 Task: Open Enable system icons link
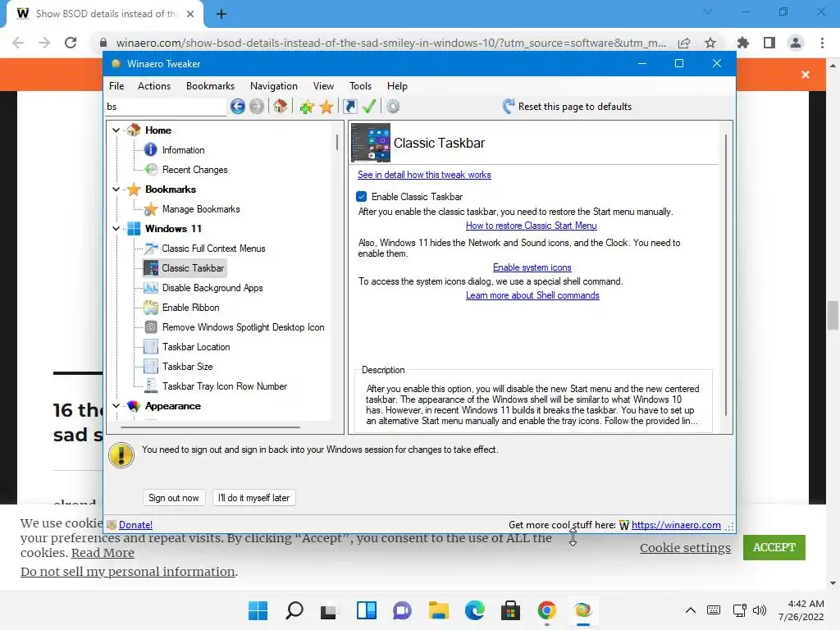[x=532, y=267]
